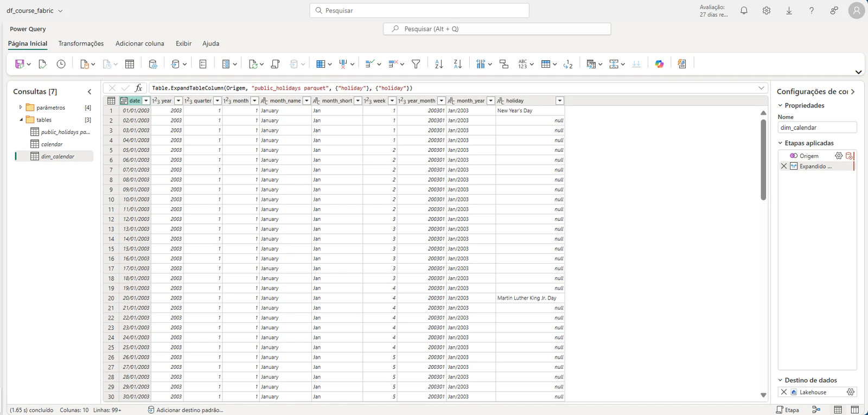Remove the Lakehouse data destination
Viewport: 868px width, 415px height.
784,392
